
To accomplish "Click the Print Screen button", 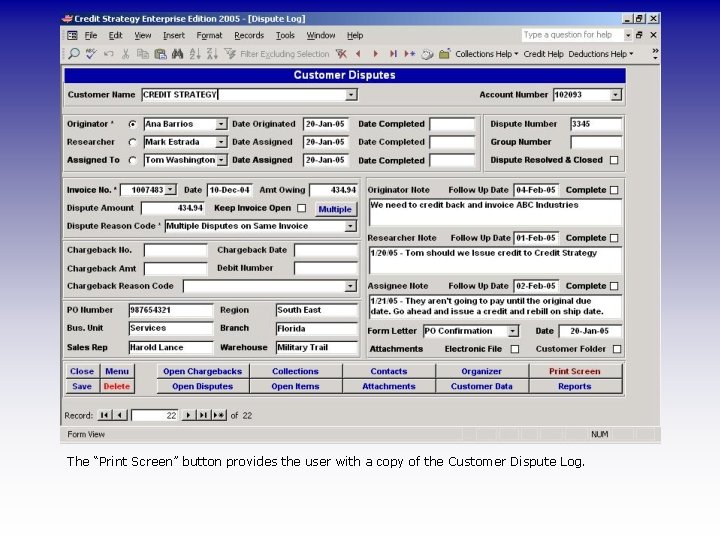I will [x=574, y=371].
